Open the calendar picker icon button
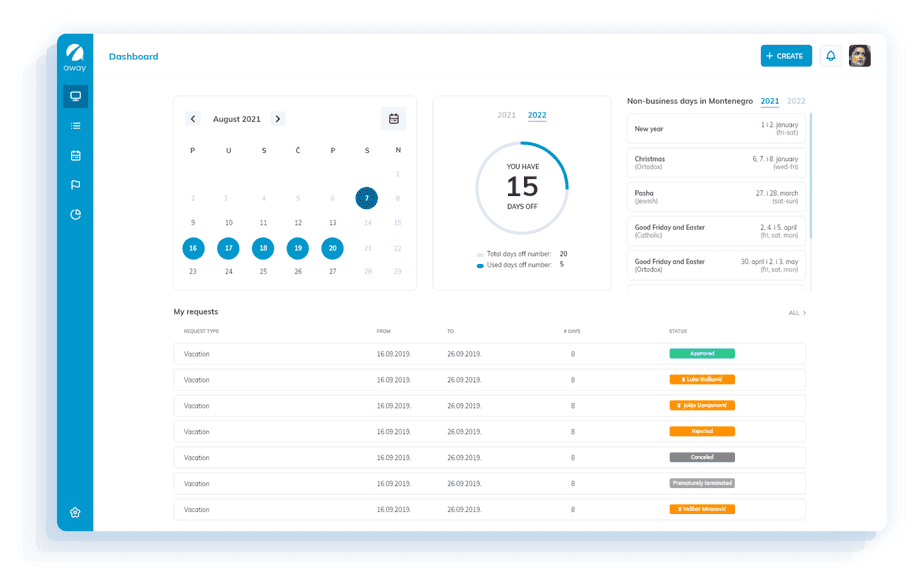The height and width of the screenshot is (582, 920). point(393,119)
